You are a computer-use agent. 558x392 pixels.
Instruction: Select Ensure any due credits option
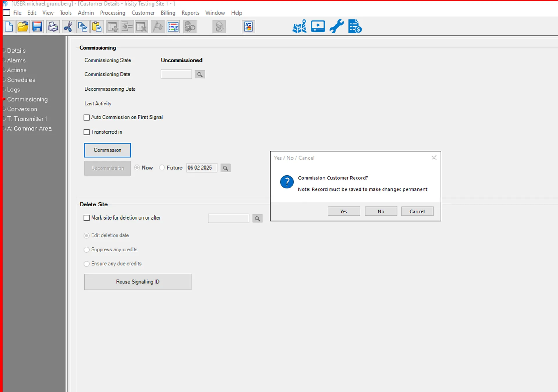click(x=87, y=264)
